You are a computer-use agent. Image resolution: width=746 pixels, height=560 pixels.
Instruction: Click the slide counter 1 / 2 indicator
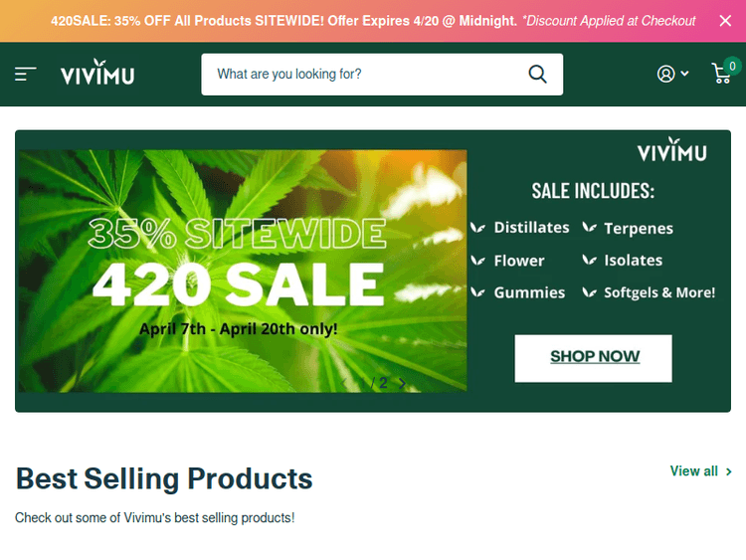click(x=373, y=383)
